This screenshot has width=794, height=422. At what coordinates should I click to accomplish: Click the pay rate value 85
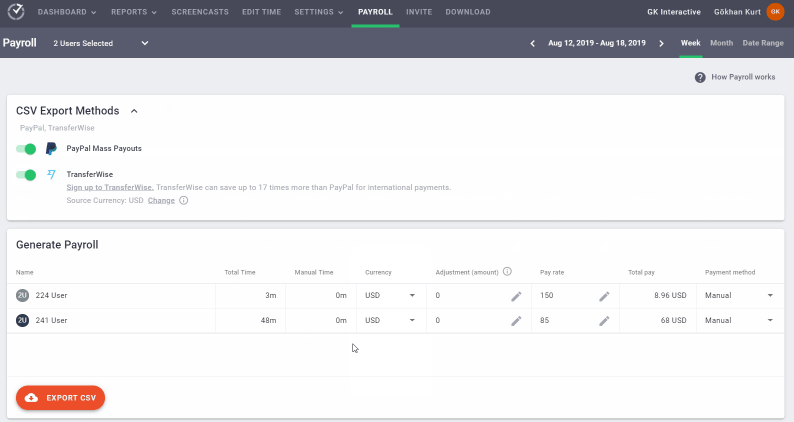544,320
